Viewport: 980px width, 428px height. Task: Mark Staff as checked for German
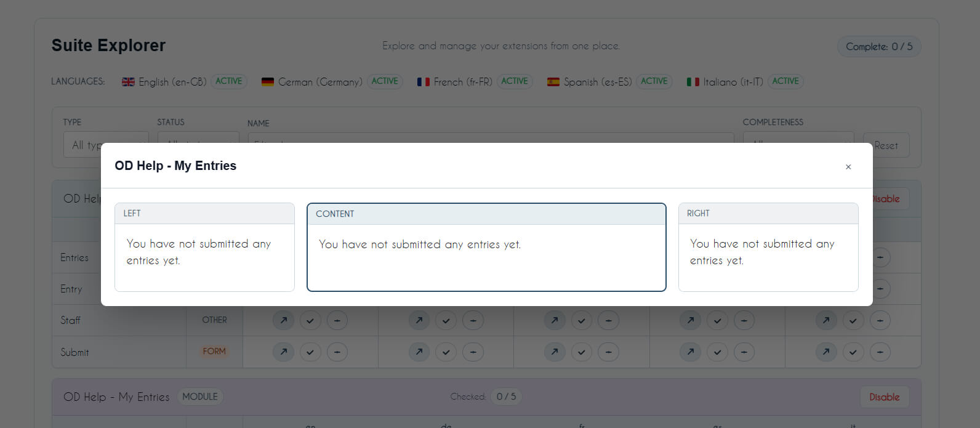446,320
